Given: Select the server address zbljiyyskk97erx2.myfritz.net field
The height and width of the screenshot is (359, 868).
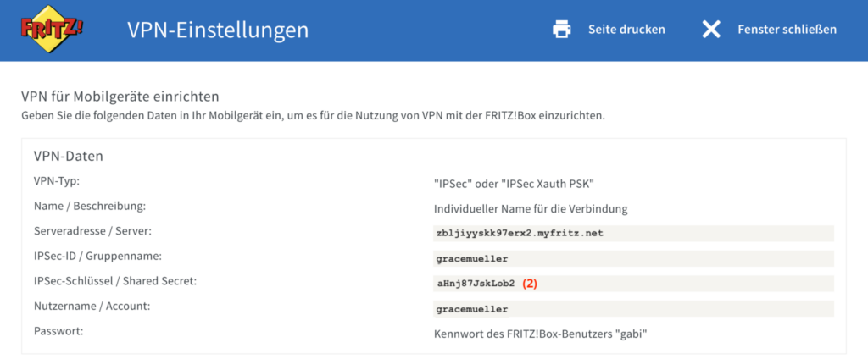Looking at the screenshot, I should pyautogui.click(x=634, y=234).
